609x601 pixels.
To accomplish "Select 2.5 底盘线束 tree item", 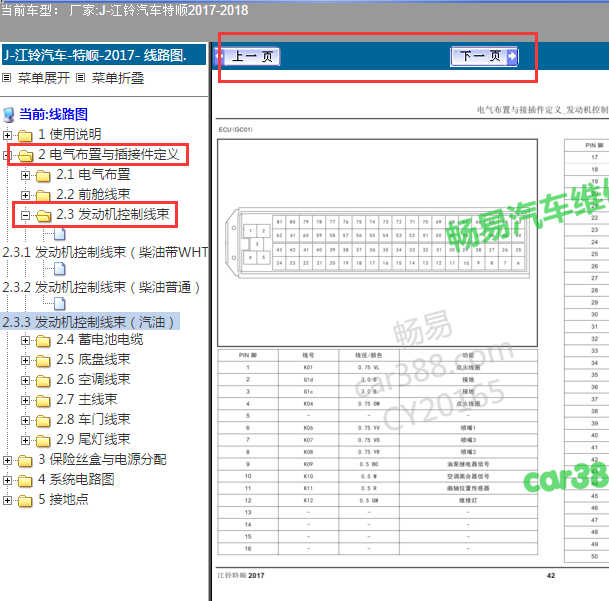I will click(x=93, y=359).
